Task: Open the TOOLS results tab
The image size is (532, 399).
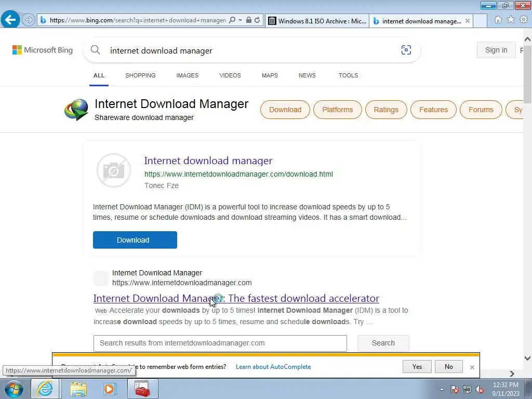Action: 348,75
